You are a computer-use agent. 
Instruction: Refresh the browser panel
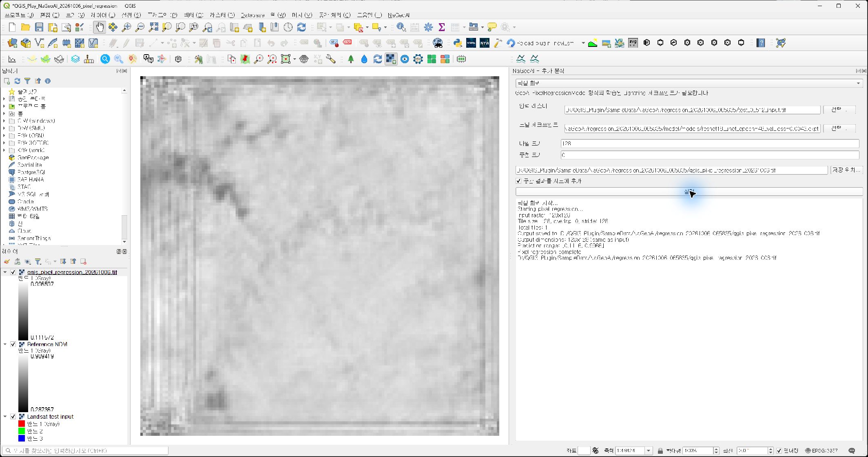[x=17, y=81]
